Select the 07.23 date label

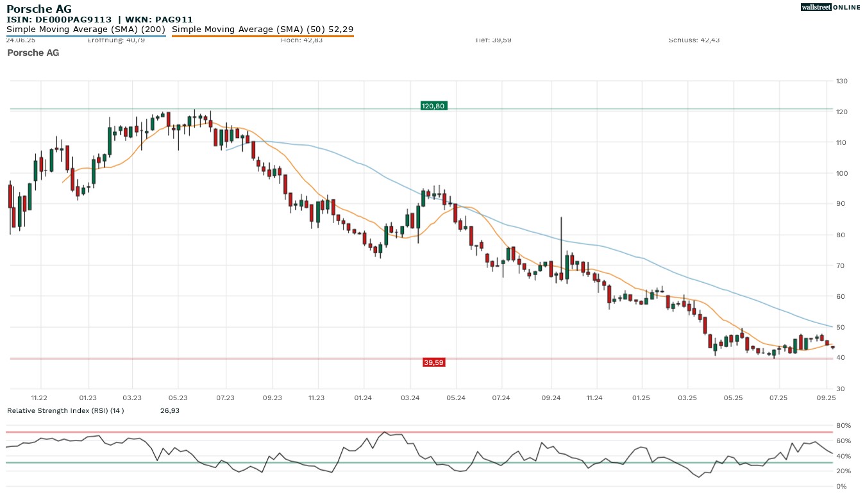click(225, 398)
